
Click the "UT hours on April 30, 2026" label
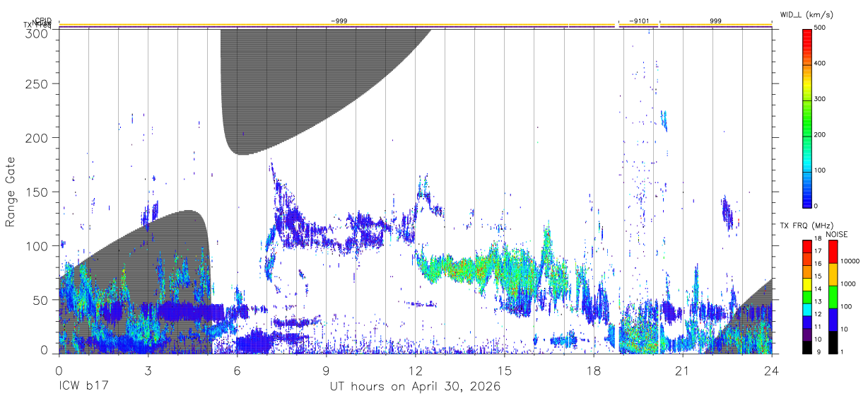pyautogui.click(x=416, y=387)
